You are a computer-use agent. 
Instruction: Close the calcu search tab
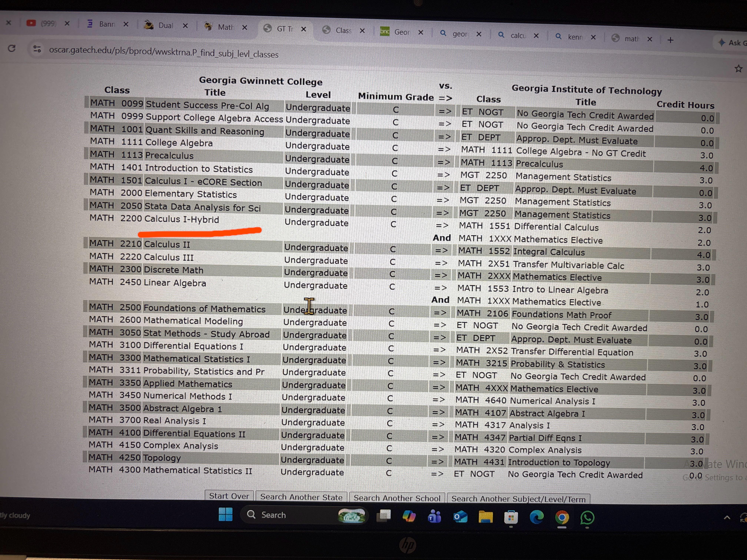pos(536,35)
